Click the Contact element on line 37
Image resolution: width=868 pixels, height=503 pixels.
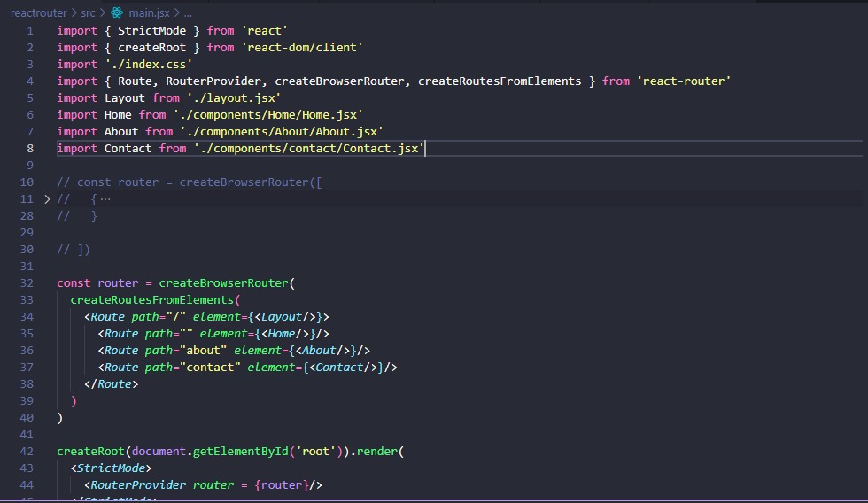pyautogui.click(x=340, y=368)
